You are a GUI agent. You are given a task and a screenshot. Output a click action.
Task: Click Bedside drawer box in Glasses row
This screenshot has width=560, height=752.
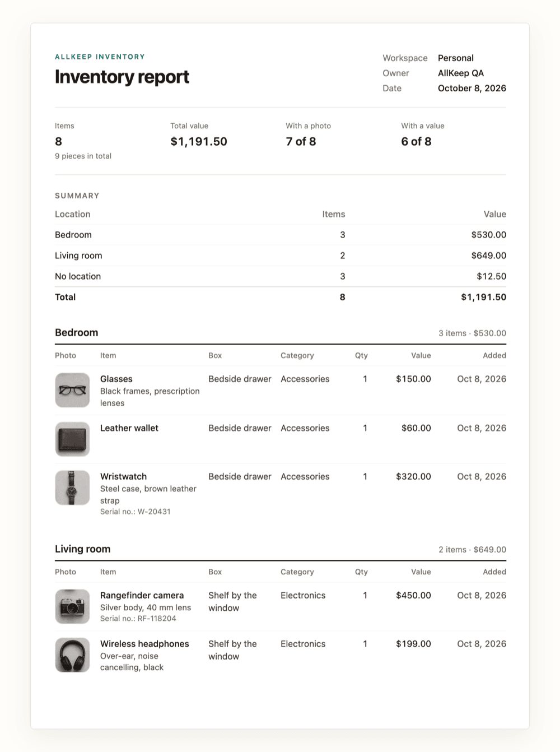point(240,379)
